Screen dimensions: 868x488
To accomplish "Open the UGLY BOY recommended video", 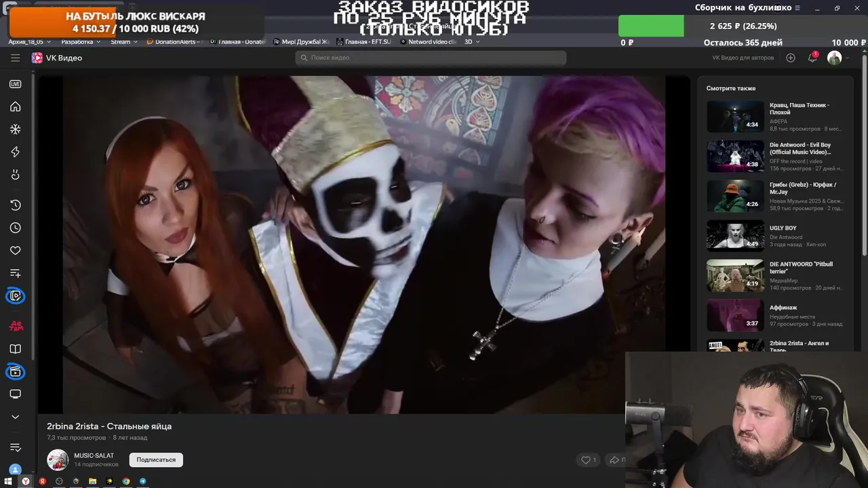I will coord(777,236).
